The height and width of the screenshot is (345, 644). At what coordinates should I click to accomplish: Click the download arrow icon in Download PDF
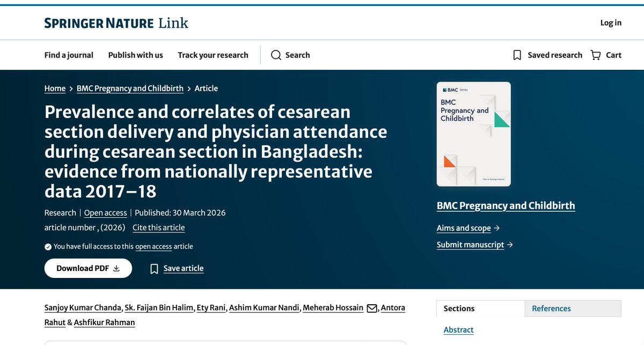[x=116, y=269]
